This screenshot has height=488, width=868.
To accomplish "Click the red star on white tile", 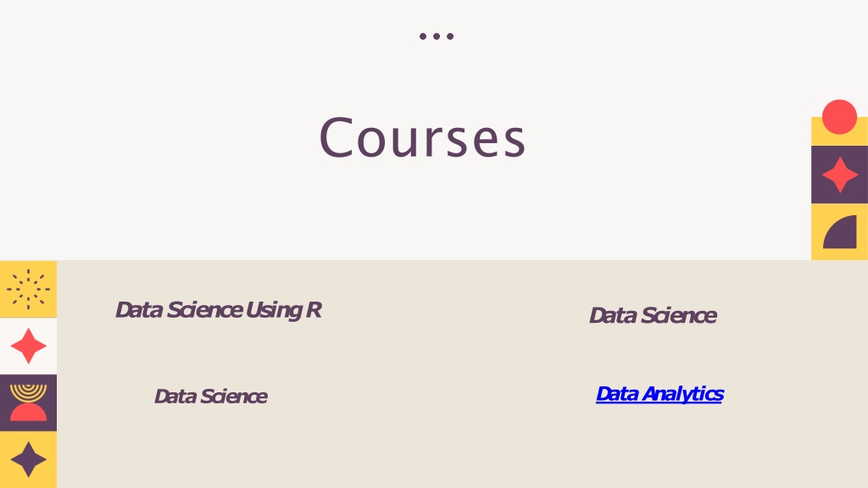I will coord(28,346).
